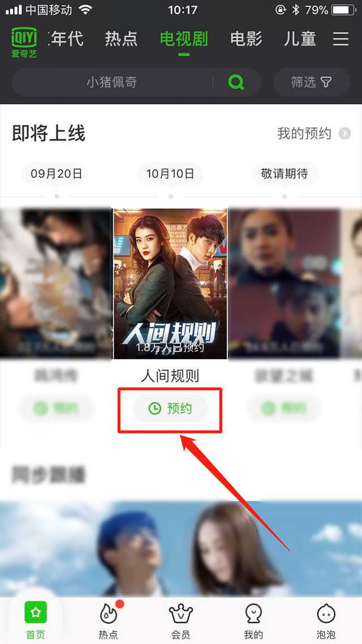
Task: Tap 预约 button under 人间规则
Action: [170, 408]
